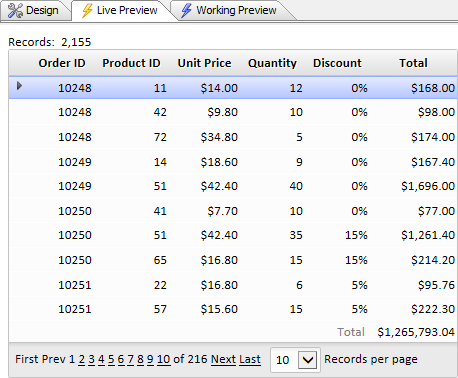Image resolution: width=458 pixels, height=378 pixels.
Task: Go to page 9
Action: pos(150,359)
